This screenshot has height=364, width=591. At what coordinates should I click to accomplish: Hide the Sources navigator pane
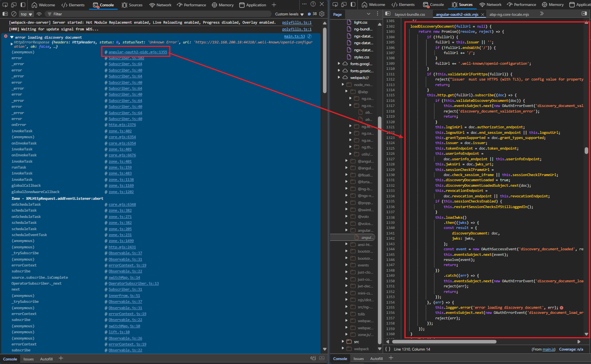388,14
